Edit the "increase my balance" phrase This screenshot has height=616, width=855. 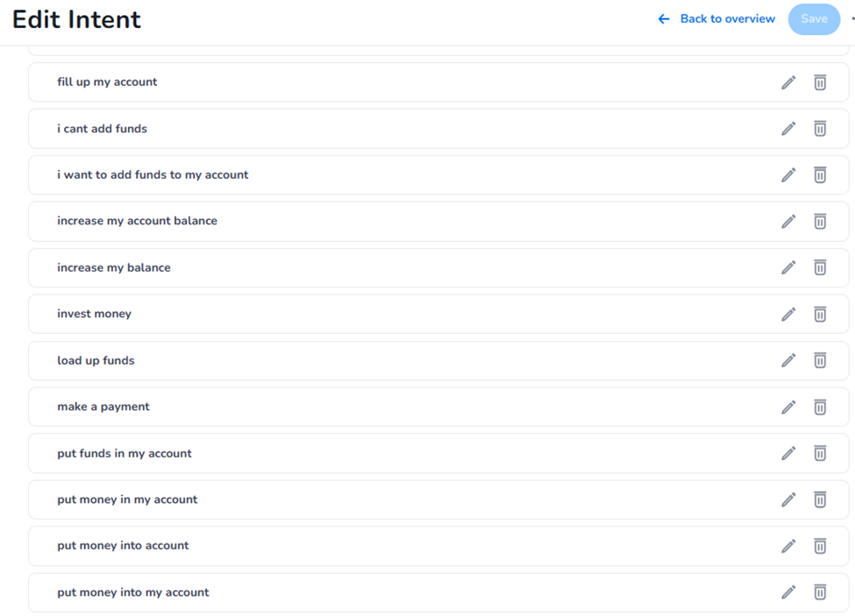click(x=788, y=267)
